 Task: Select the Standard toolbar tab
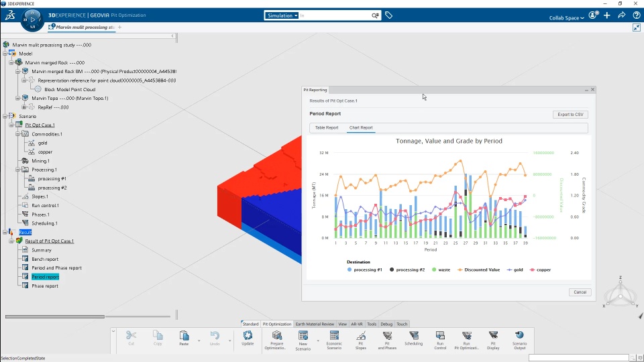[x=250, y=324]
